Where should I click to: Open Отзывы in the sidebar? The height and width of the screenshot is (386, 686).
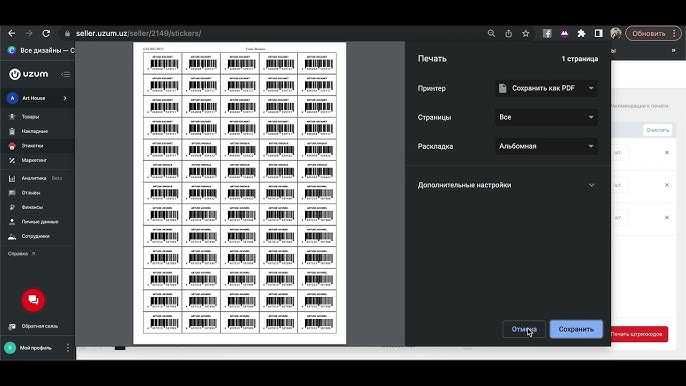tap(30, 193)
